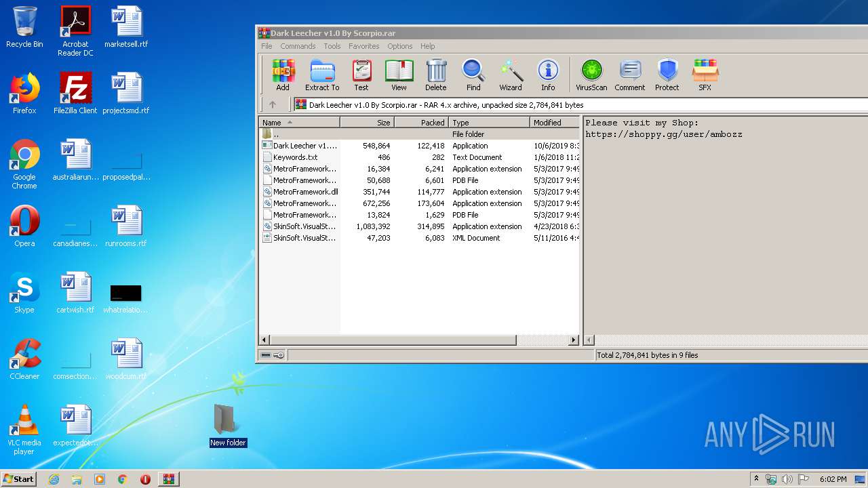Click the Windows Start button
Image resolution: width=868 pixels, height=488 pixels.
pyautogui.click(x=18, y=479)
